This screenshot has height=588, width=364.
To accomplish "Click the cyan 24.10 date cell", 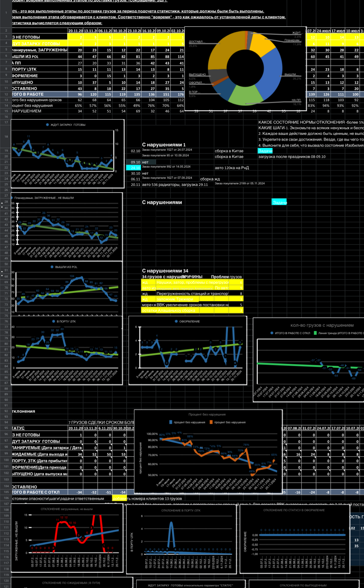I will (133, 168).
